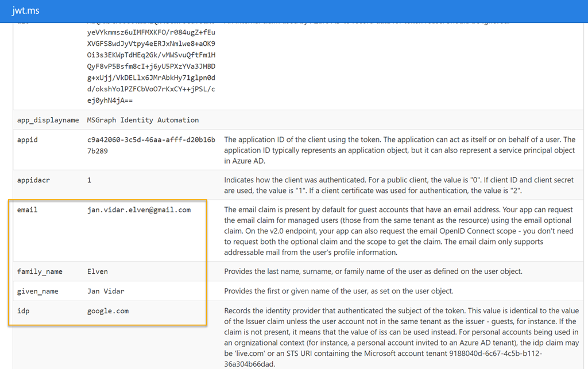Click the appidacr value 1

89,180
